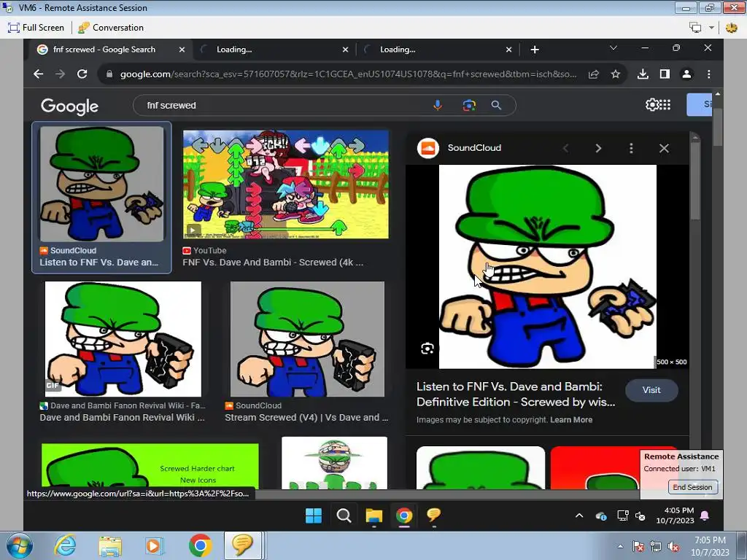Go back in Chrome
Image resolution: width=747 pixels, height=560 pixels.
coord(39,74)
